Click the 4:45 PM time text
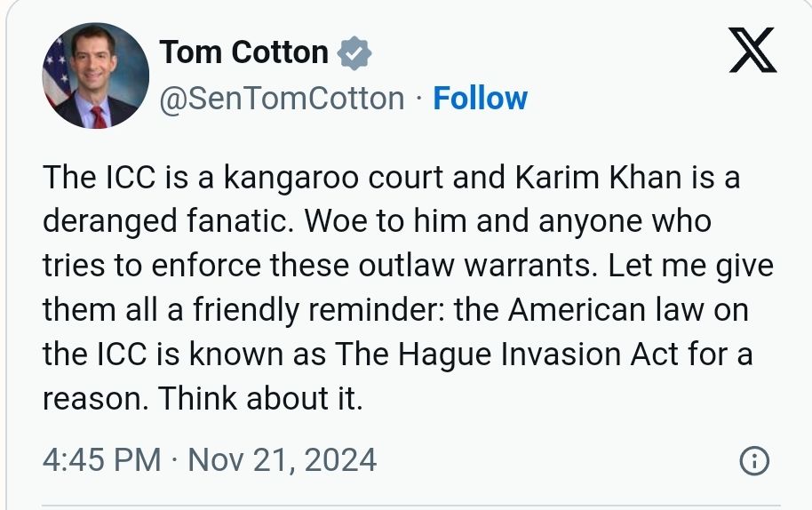 pos(102,460)
